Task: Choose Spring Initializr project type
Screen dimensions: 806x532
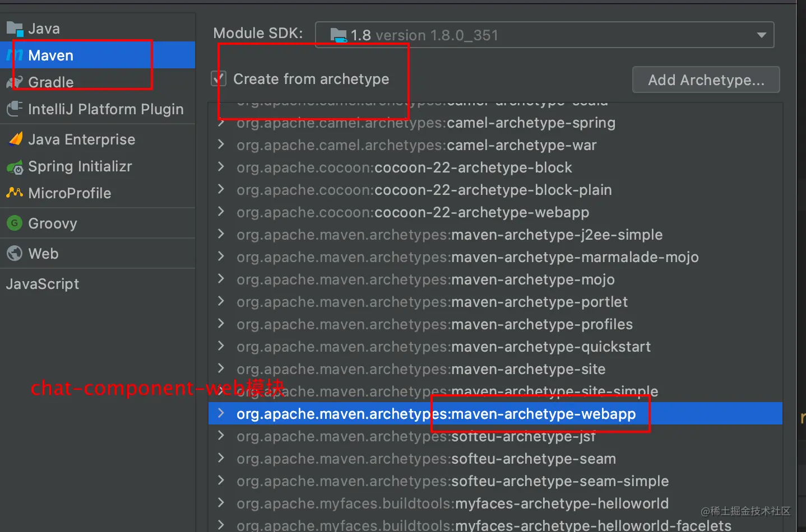Action: pyautogui.click(x=98, y=166)
